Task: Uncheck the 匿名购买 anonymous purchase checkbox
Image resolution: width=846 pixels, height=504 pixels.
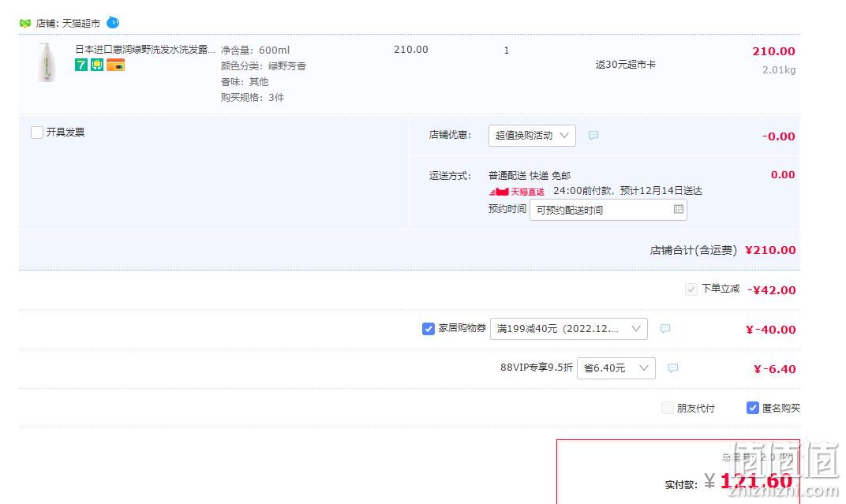Action: [753, 408]
